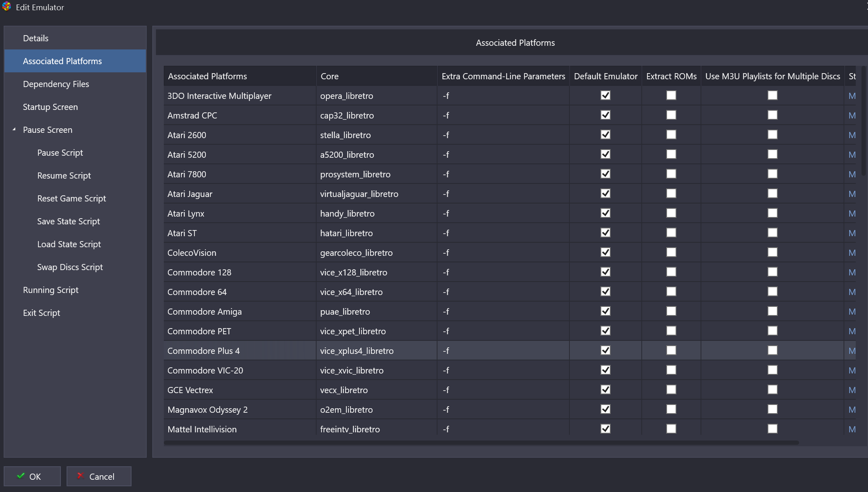
Task: Open the Dependency Files section
Action: (x=75, y=84)
